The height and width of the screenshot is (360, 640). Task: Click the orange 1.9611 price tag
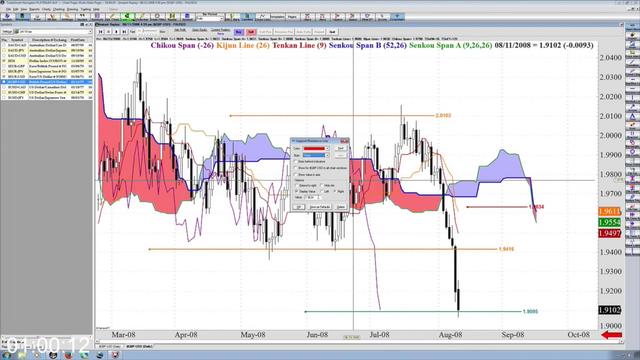point(609,211)
